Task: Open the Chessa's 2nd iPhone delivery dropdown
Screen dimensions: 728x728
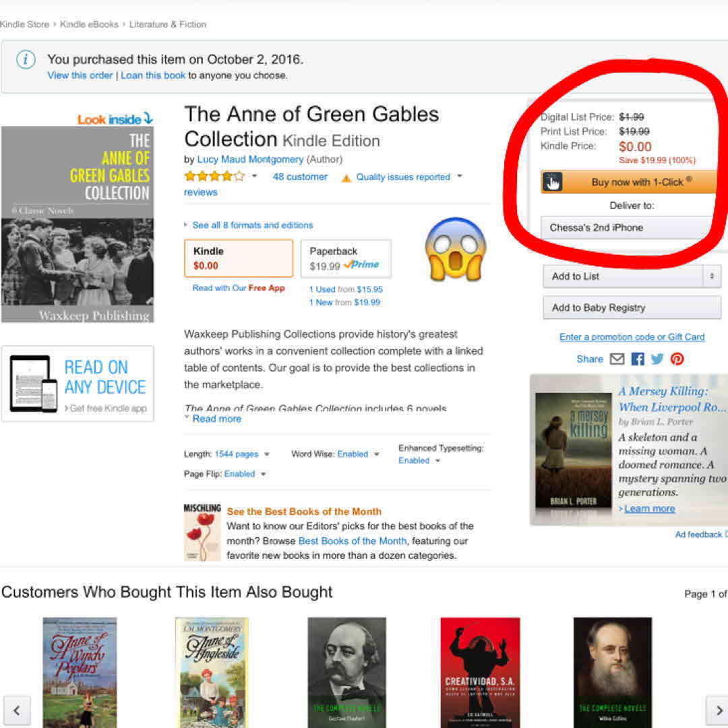Action: (x=627, y=228)
